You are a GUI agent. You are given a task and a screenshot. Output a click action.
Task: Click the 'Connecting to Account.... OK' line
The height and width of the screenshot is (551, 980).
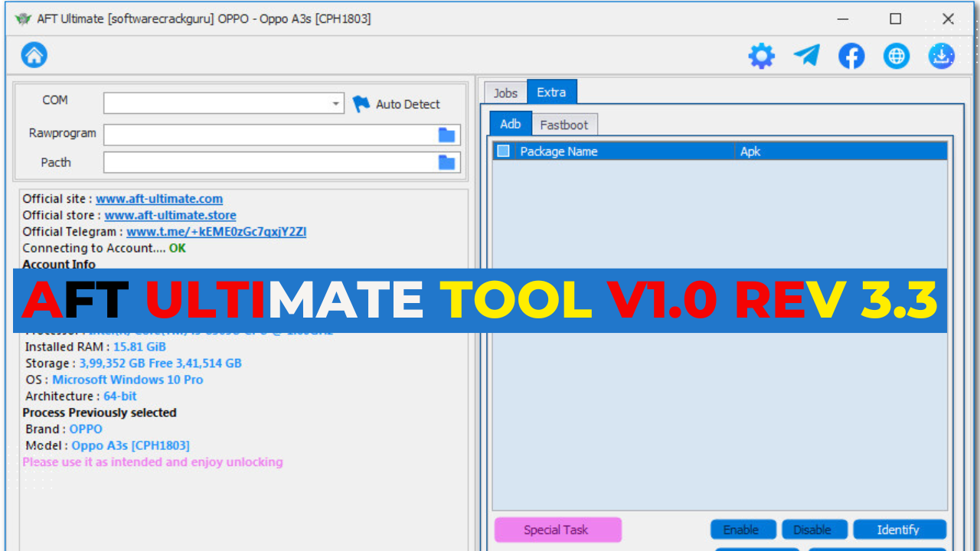[x=104, y=249]
